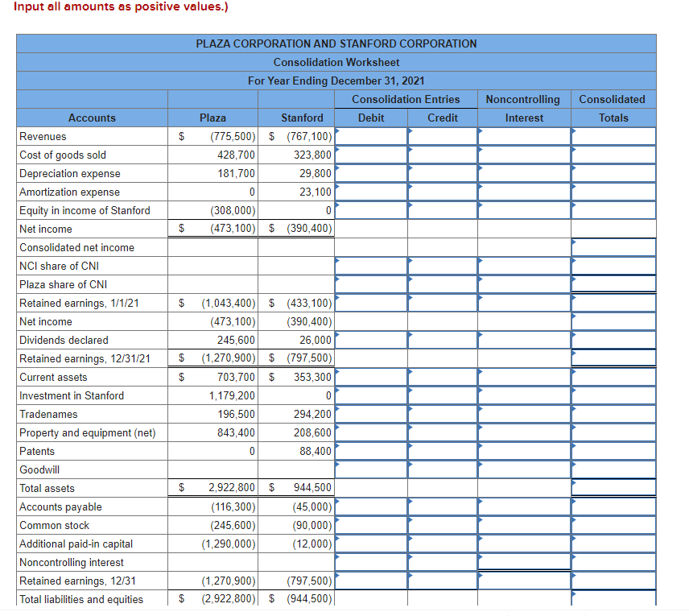The height and width of the screenshot is (616, 689).
Task: Click Patents Consolidated Totals cell
Action: click(613, 451)
